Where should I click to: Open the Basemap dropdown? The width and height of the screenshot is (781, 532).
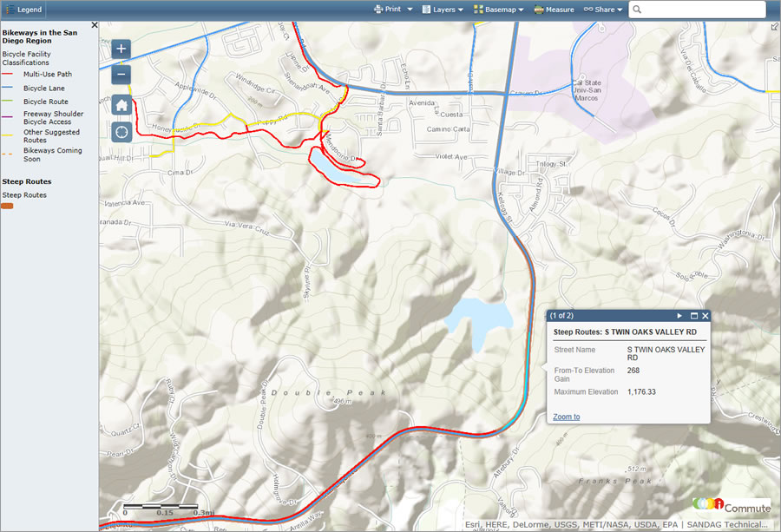[499, 9]
